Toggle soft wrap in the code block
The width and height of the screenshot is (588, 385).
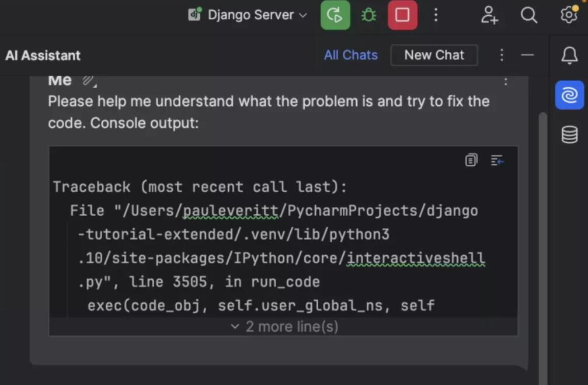coord(497,160)
